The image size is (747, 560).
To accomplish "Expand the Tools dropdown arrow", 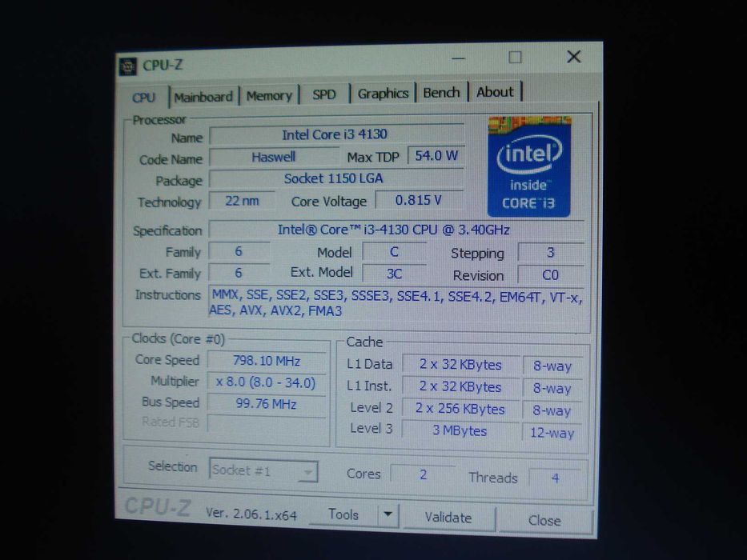I will click(x=388, y=514).
